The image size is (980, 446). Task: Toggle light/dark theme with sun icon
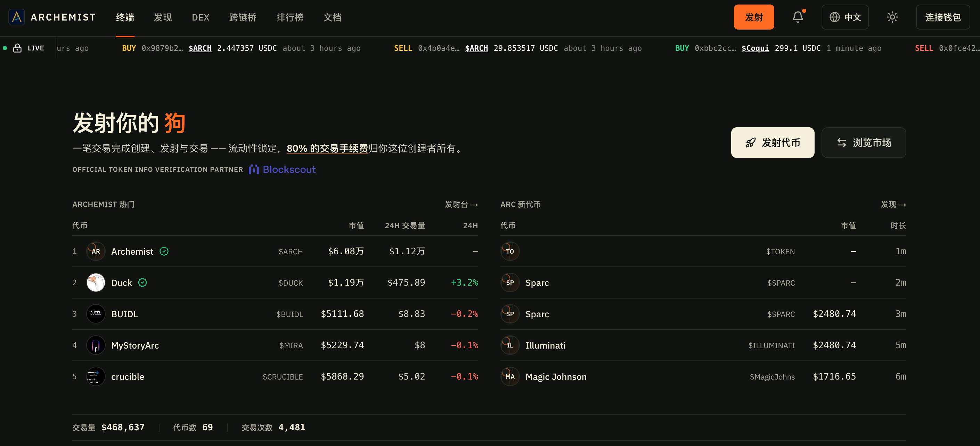(892, 17)
